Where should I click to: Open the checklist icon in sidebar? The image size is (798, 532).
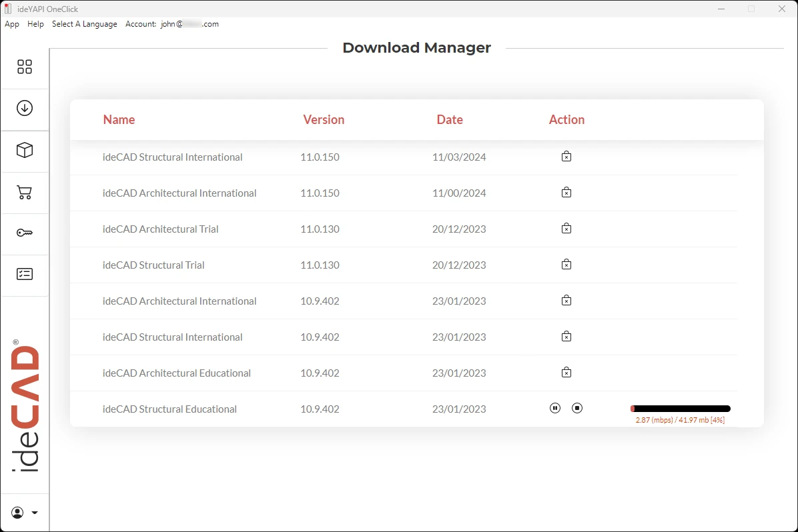(25, 274)
